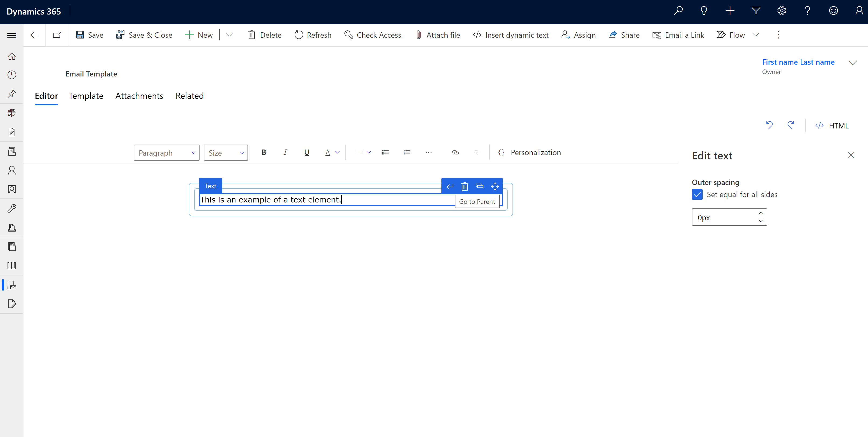Click the Italic formatting icon

click(x=285, y=152)
